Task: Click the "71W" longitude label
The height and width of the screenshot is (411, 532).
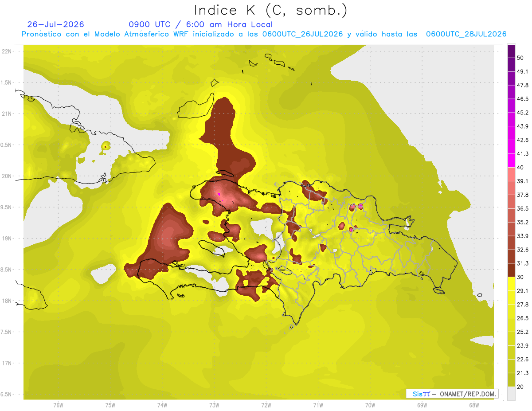Action: (x=318, y=405)
